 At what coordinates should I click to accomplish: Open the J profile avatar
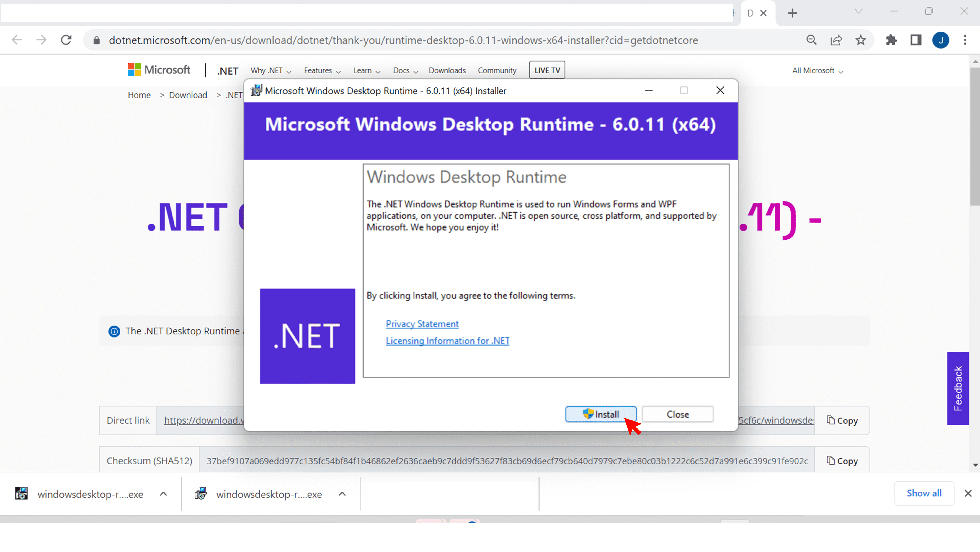pos(940,40)
